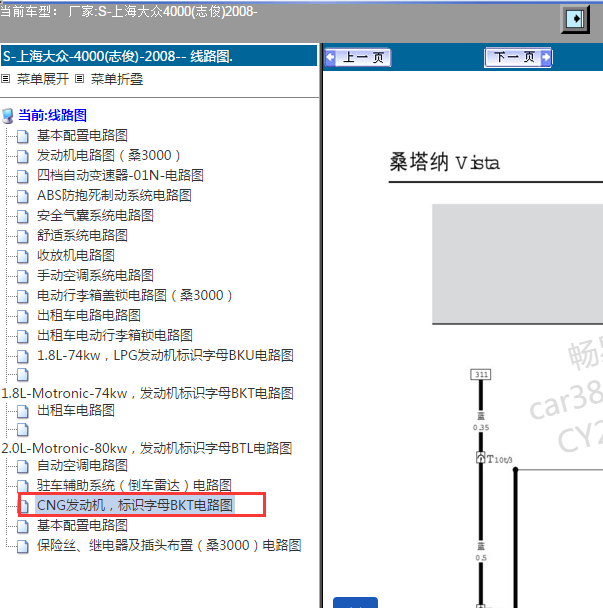
Task: Click the expand icon before 菜单展开
Action: pos(5,79)
